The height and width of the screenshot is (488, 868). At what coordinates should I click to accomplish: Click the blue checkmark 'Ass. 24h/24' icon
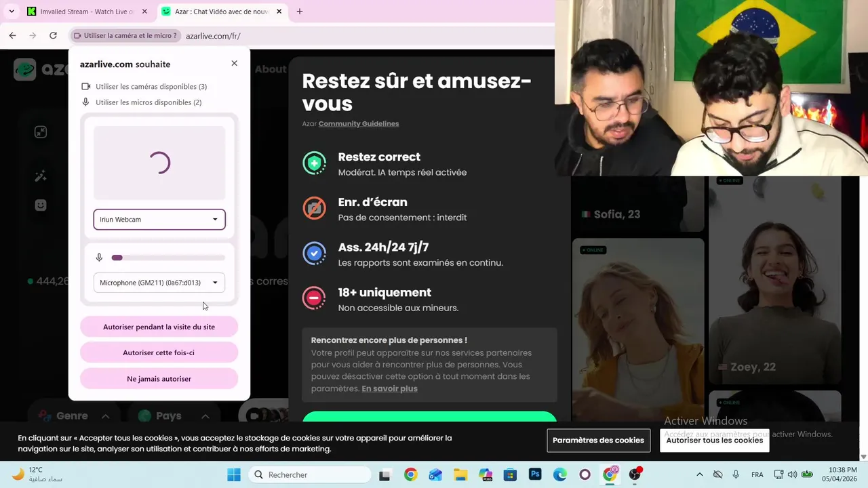click(314, 253)
